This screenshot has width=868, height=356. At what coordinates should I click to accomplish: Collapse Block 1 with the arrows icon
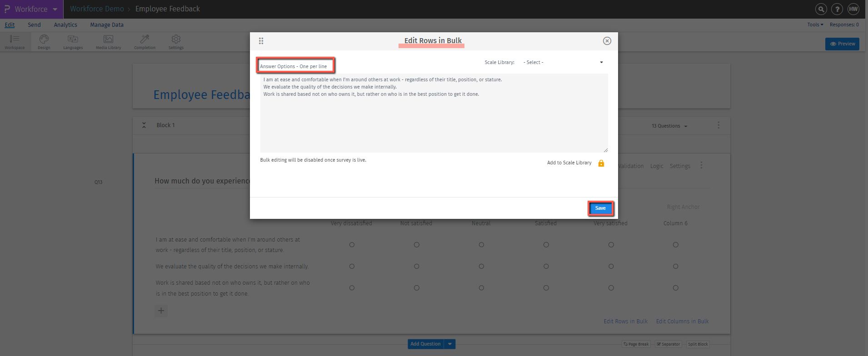click(x=144, y=125)
